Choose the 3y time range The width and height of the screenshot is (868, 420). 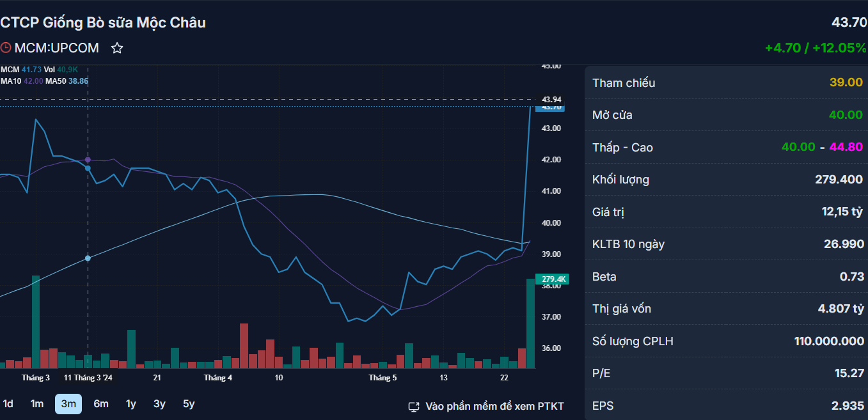[x=159, y=404]
